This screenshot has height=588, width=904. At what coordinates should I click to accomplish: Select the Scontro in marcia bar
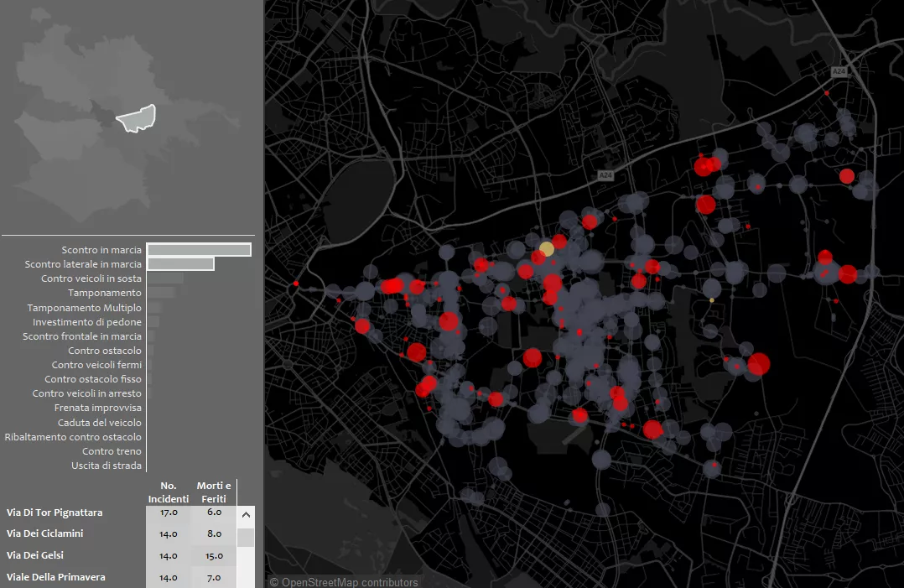tap(199, 250)
